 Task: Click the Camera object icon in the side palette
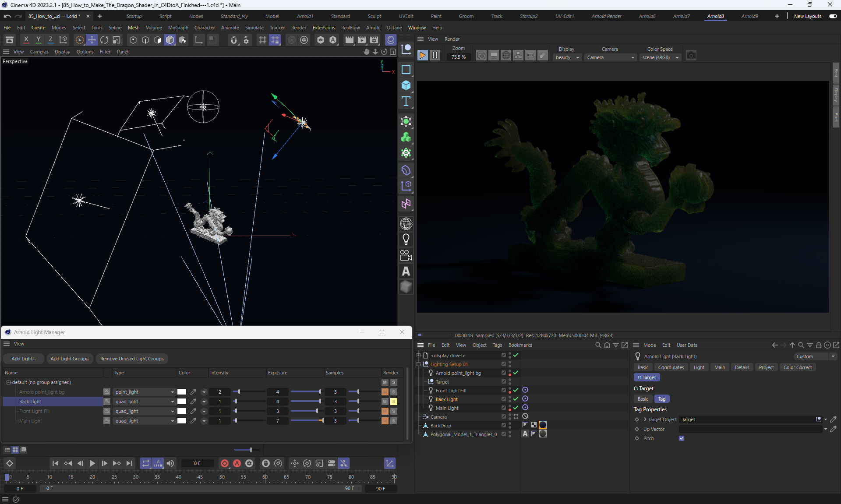406,255
